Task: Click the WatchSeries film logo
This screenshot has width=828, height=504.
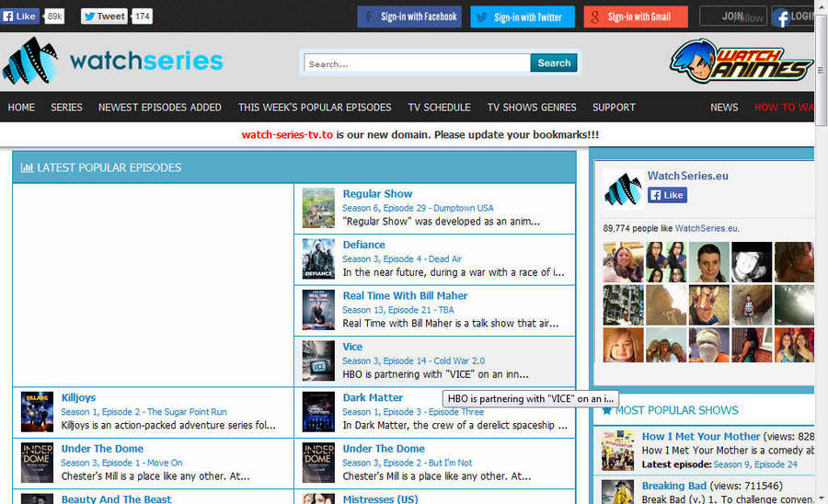Action: 30,62
